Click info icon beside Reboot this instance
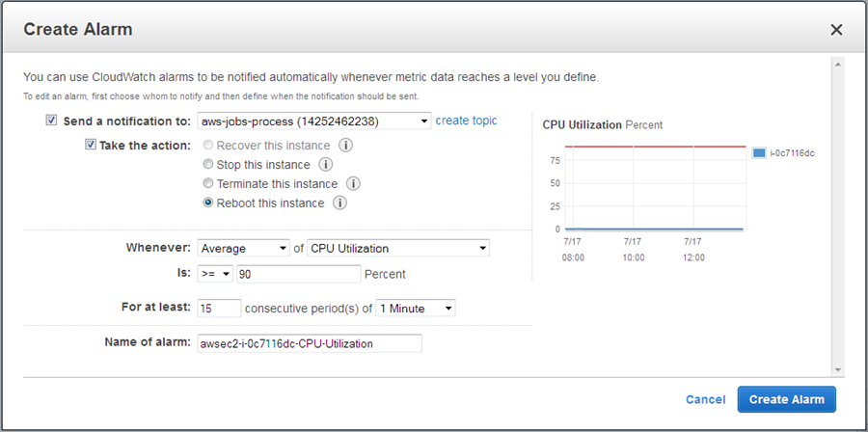This screenshot has width=868, height=432. tap(339, 203)
